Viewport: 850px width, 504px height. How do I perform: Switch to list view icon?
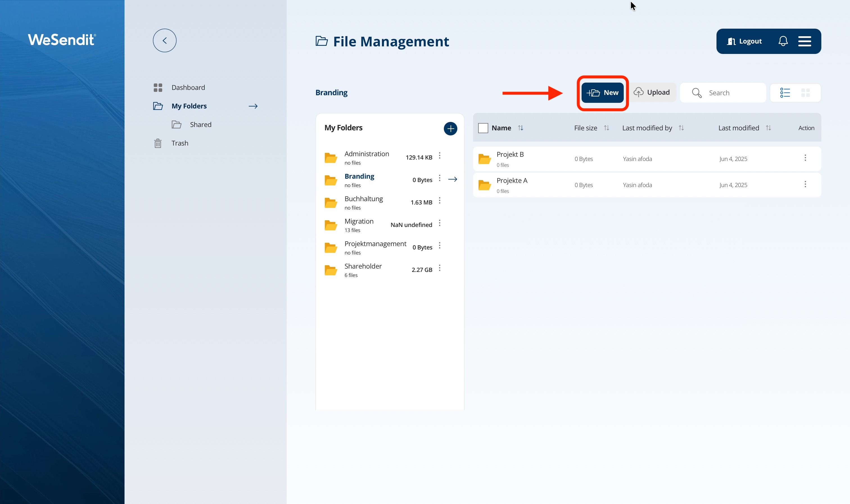point(785,93)
